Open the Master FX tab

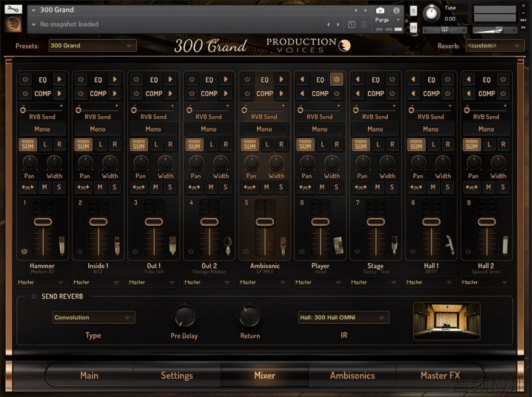point(440,376)
